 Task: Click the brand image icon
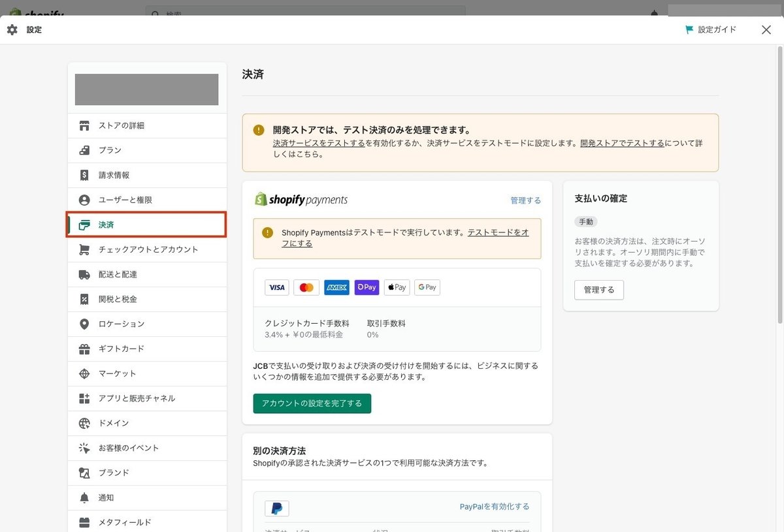click(x=84, y=473)
